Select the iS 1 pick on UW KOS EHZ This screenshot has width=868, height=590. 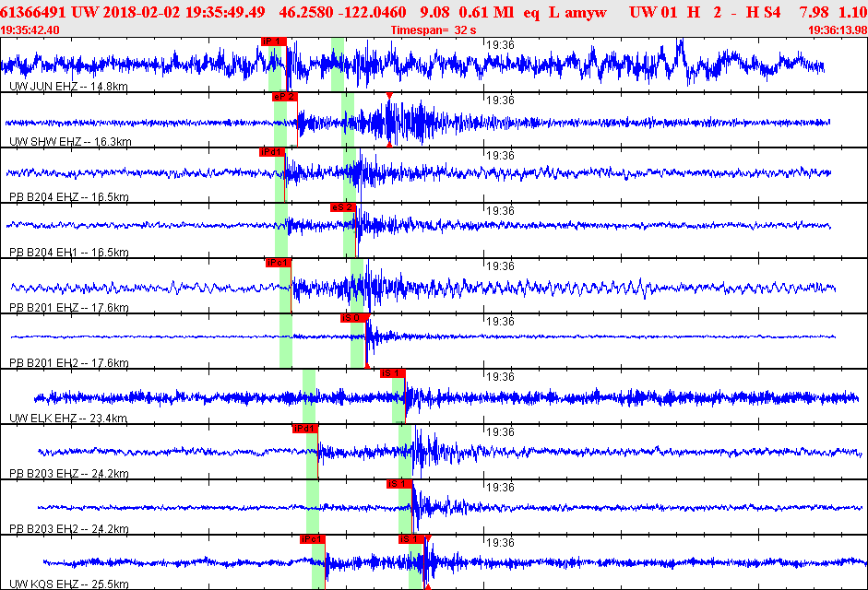(410, 538)
